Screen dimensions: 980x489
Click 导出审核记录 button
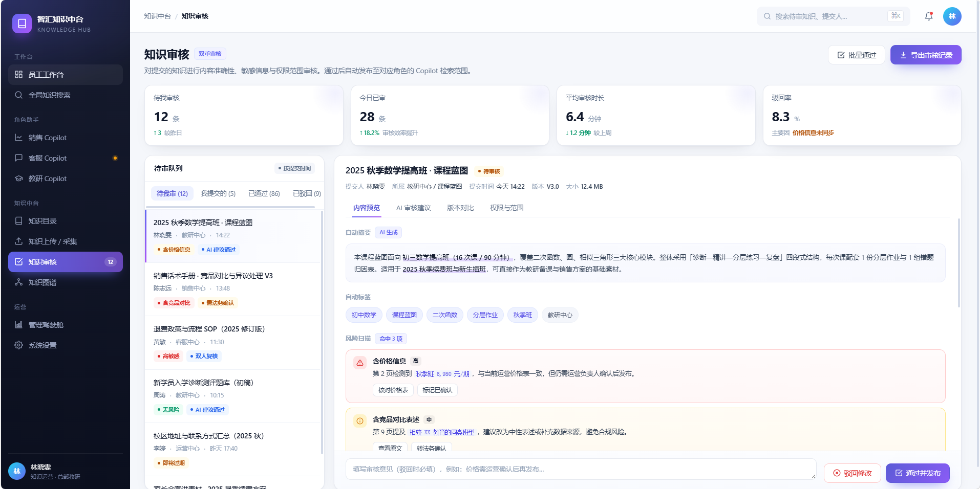926,55
